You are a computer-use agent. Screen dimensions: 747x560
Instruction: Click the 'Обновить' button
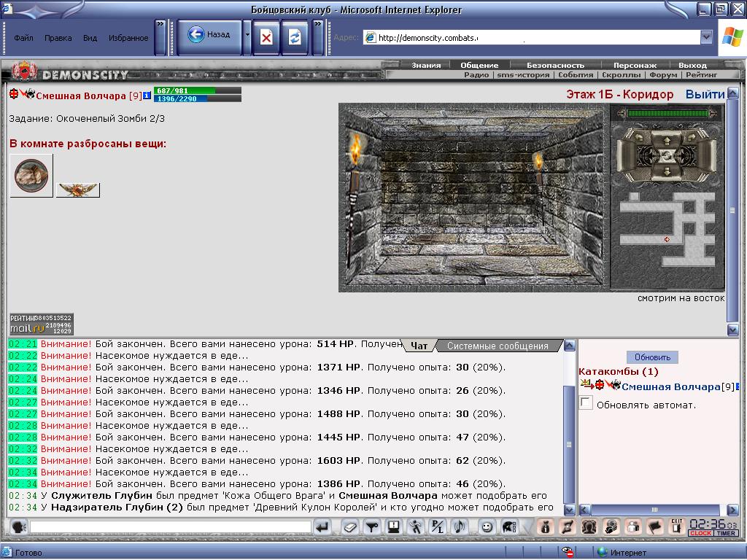coord(652,357)
